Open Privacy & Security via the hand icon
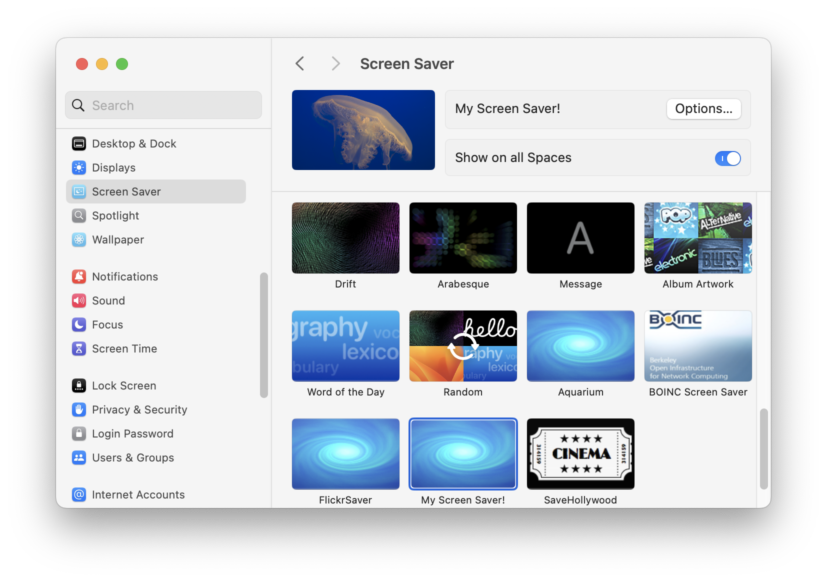Viewport: 827px width, 582px height. click(x=79, y=409)
